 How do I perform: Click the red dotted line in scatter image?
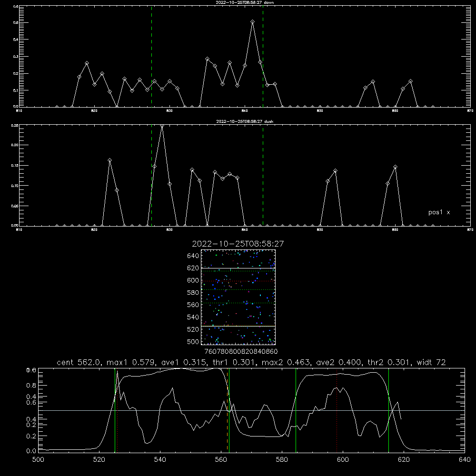tap(238, 281)
